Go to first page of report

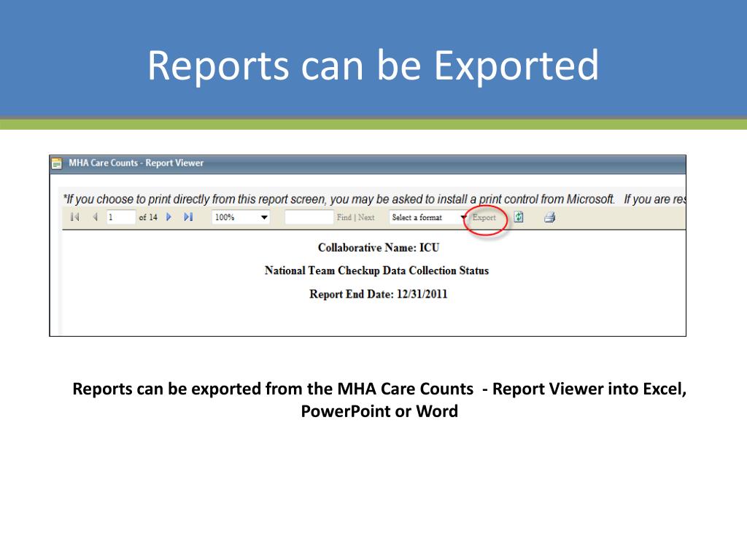pyautogui.click(x=75, y=217)
